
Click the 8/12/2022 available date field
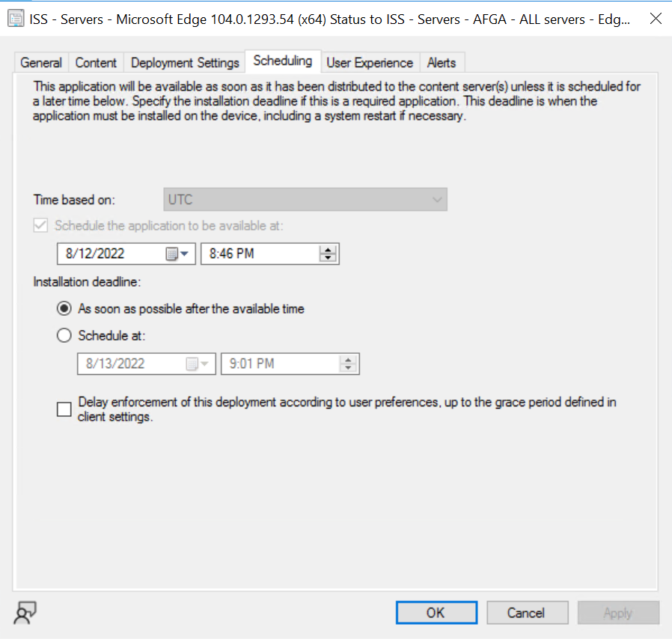[126, 254]
